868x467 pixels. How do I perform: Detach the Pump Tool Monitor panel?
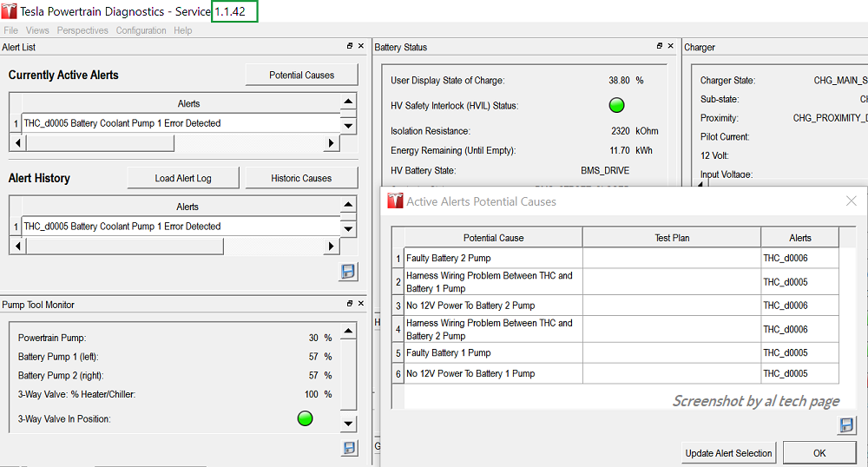[349, 303]
